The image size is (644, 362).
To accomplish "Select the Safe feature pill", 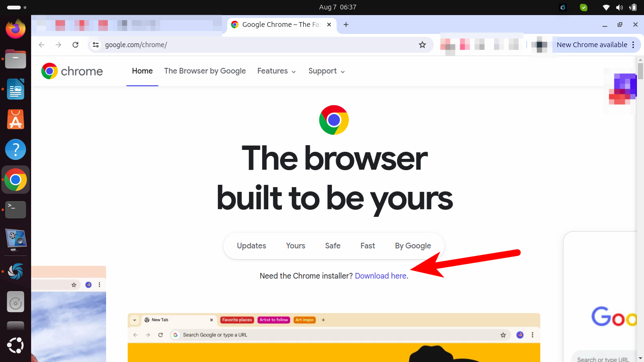I will pos(332,246).
